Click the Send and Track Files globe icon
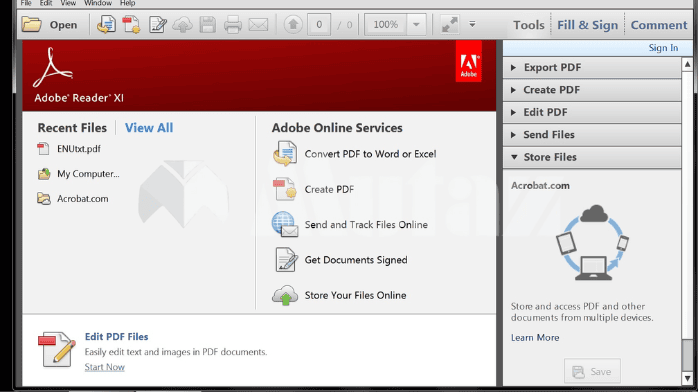The image size is (698, 392). coord(285,224)
